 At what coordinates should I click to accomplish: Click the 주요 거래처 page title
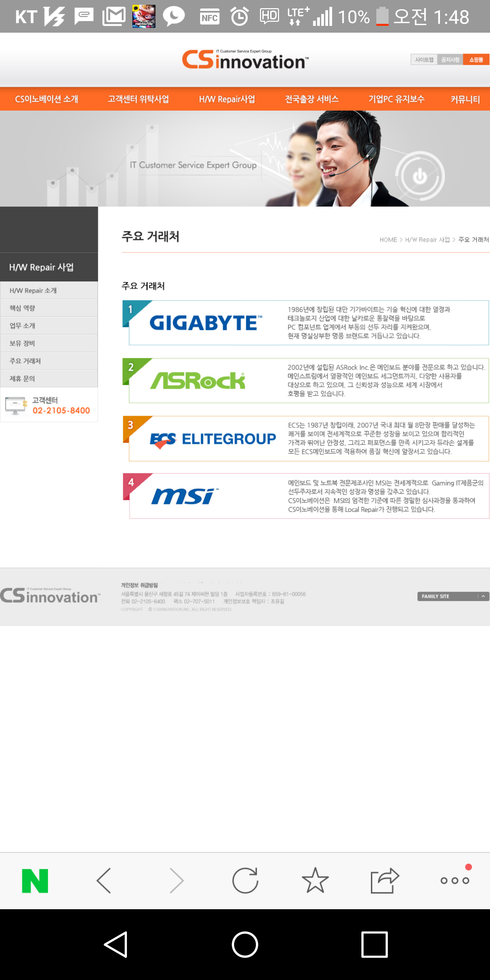[x=150, y=236]
